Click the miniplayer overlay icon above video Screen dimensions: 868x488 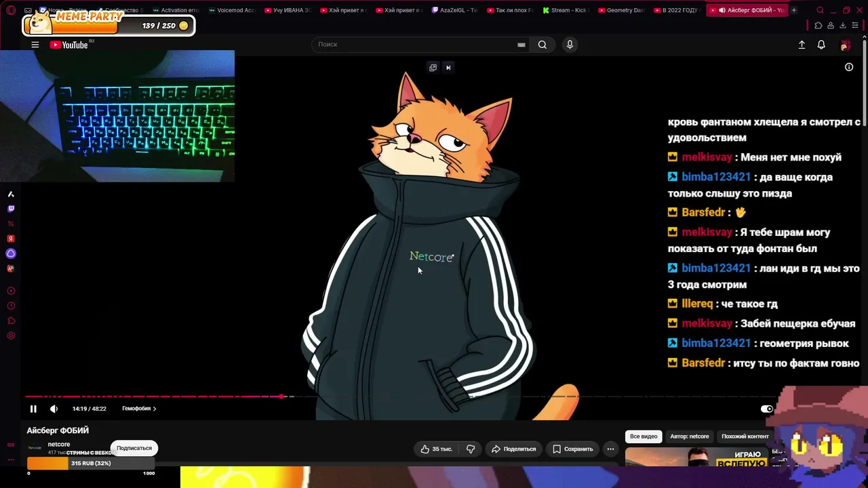(x=433, y=67)
